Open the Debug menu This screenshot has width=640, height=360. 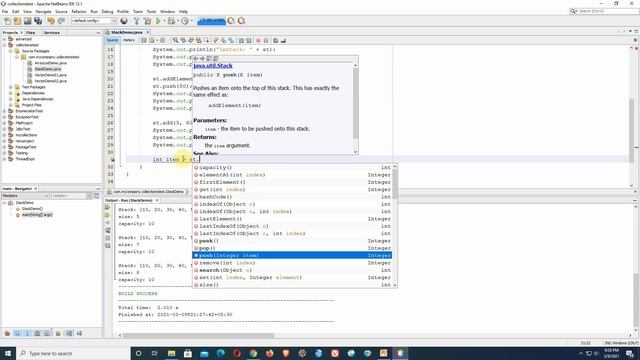[107, 11]
